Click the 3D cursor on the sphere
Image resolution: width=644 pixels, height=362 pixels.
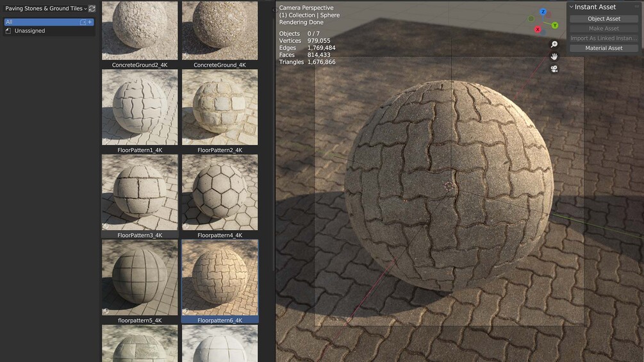coord(449,186)
